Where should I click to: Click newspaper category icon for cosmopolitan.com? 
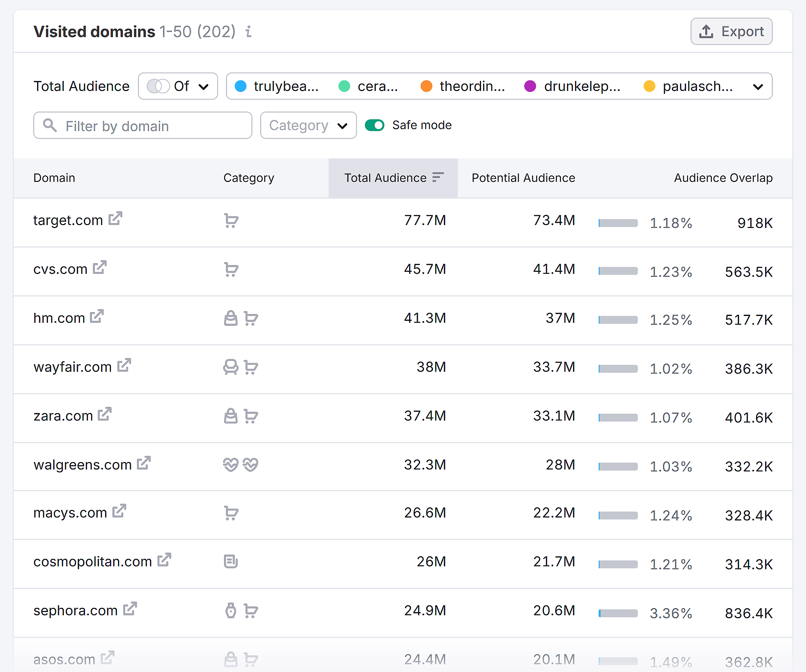[x=231, y=562]
